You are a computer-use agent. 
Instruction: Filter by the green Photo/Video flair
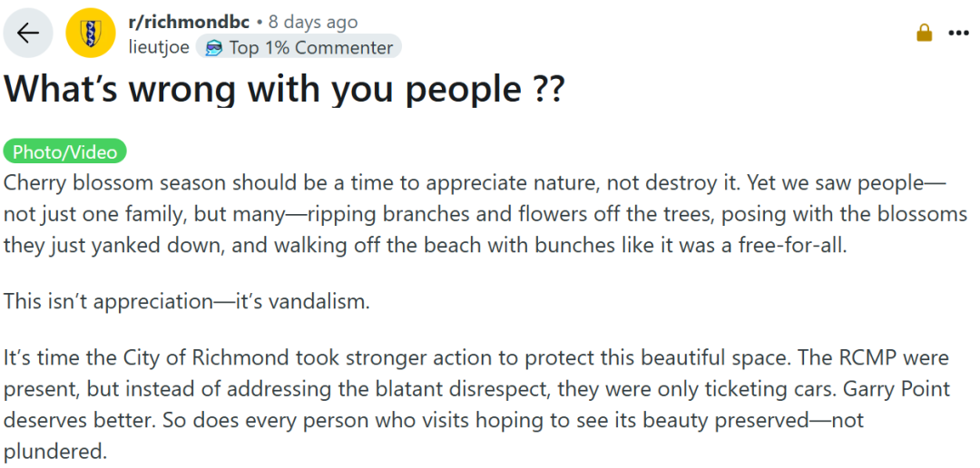(x=65, y=151)
